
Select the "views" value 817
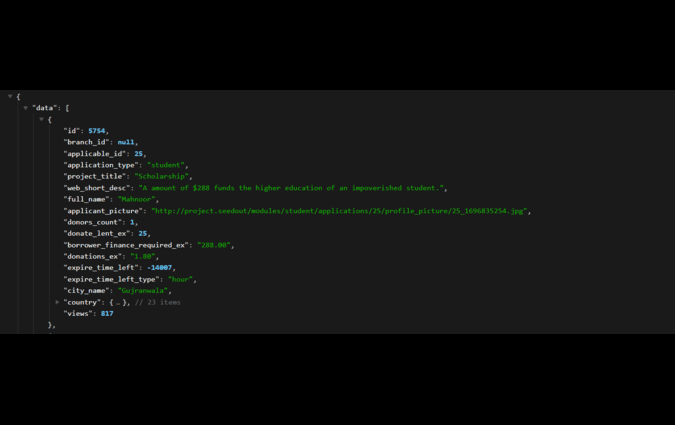tap(107, 313)
